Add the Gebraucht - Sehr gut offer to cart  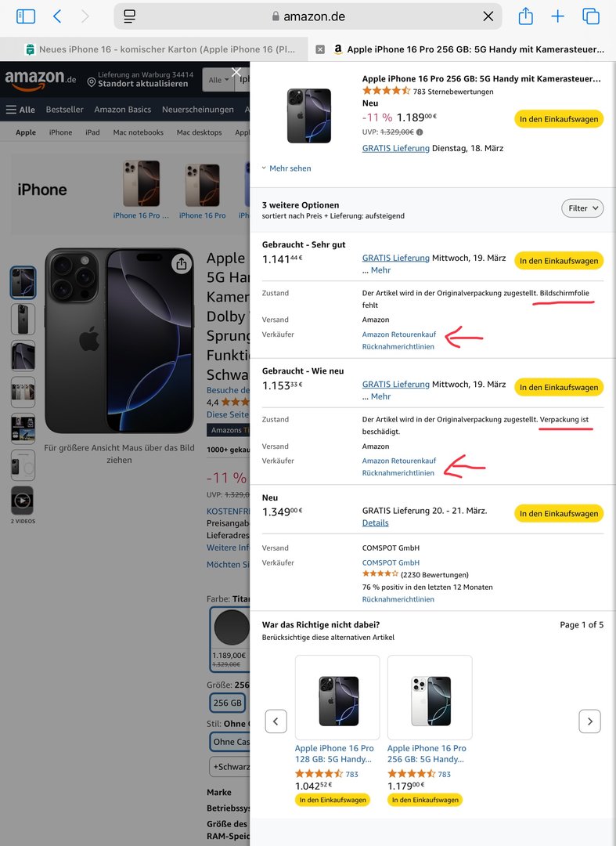pos(558,261)
